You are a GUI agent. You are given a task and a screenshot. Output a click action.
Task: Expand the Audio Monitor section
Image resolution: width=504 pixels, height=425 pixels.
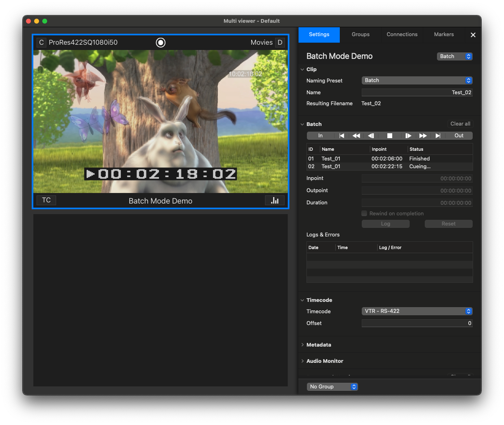(x=302, y=361)
